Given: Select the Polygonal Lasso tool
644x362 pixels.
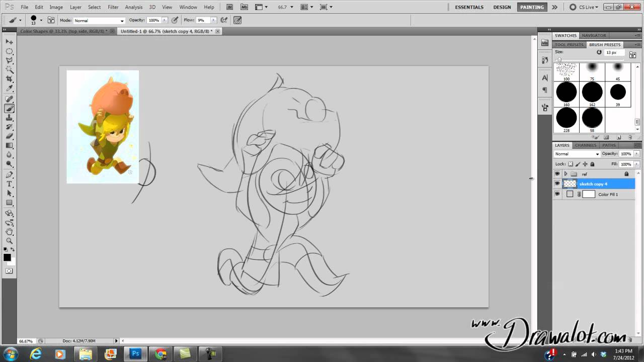Looking at the screenshot, I should click(9, 61).
